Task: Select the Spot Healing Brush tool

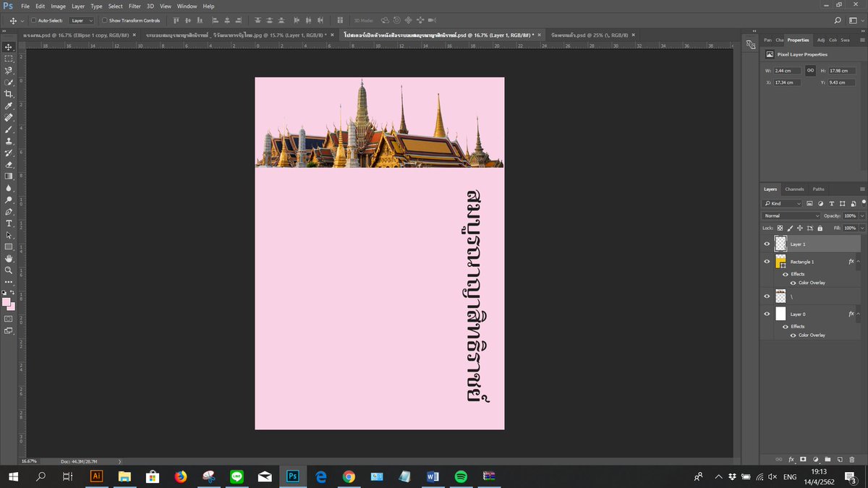Action: (9, 117)
